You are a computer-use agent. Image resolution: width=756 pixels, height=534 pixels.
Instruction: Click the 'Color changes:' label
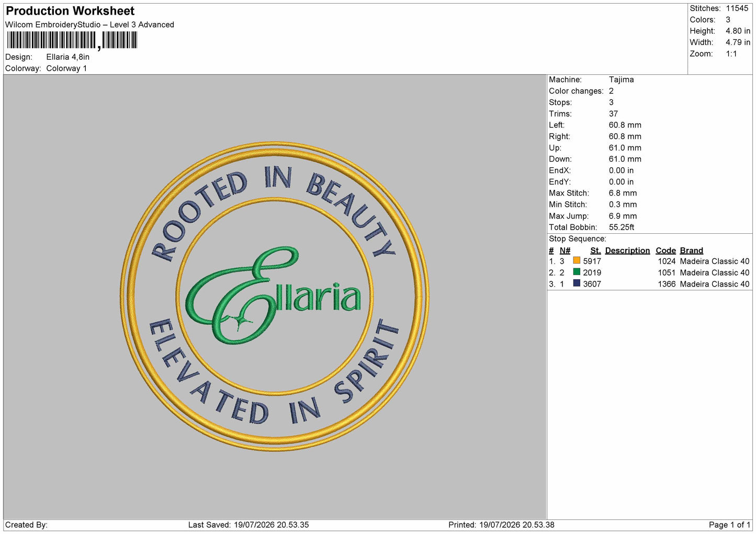point(576,91)
